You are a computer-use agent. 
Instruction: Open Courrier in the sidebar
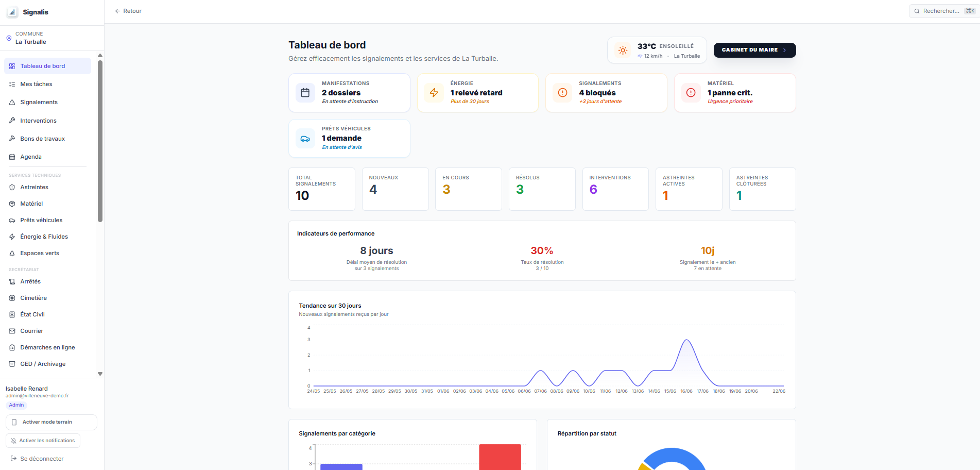(47, 331)
